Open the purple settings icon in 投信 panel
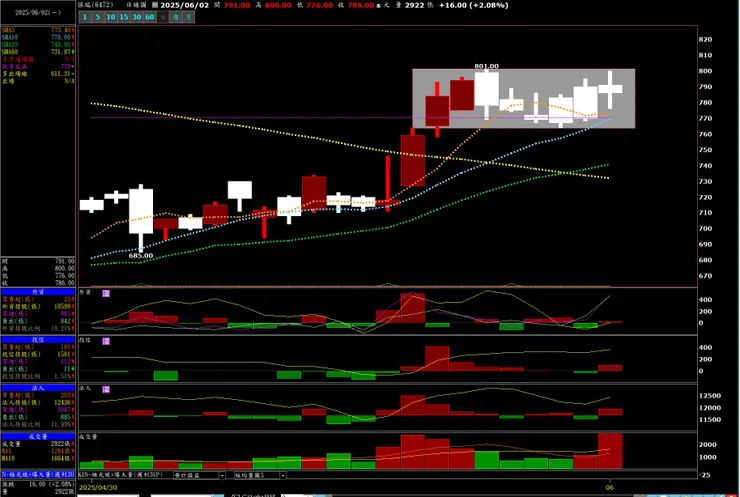 106,341
